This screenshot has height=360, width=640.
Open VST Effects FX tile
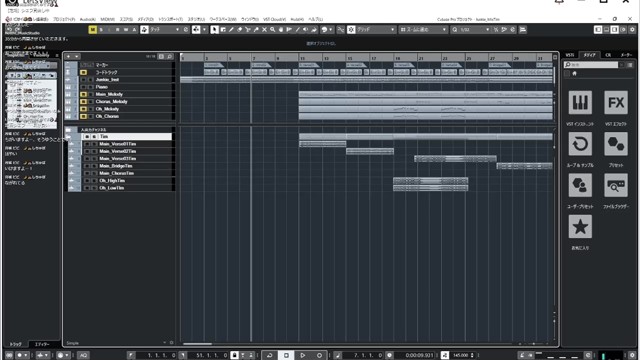(x=616, y=102)
